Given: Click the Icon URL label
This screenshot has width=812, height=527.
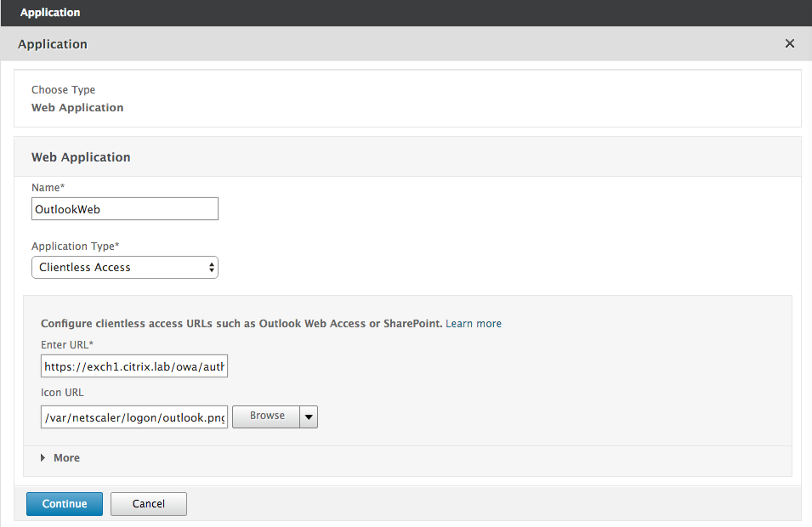Looking at the screenshot, I should click(x=62, y=394).
